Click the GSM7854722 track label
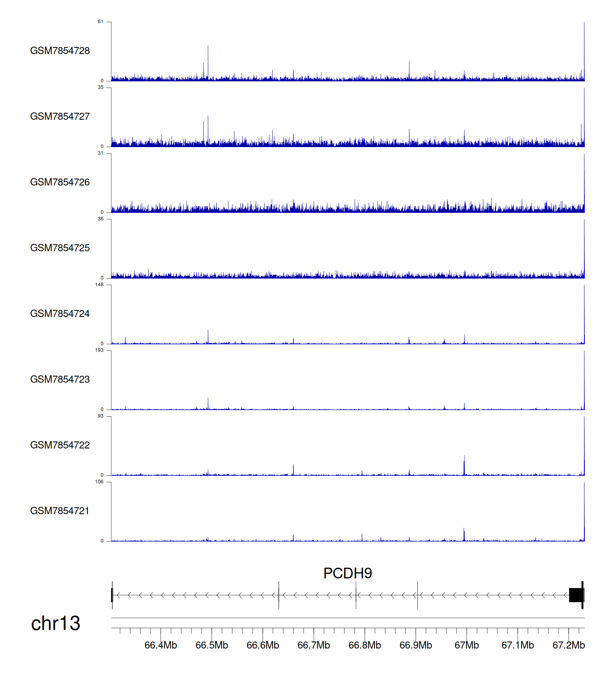616x682 pixels. (60, 445)
